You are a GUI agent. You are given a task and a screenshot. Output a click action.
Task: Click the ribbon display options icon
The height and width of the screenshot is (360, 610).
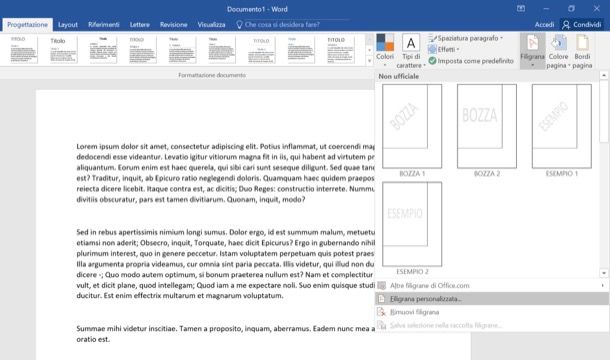(521, 8)
